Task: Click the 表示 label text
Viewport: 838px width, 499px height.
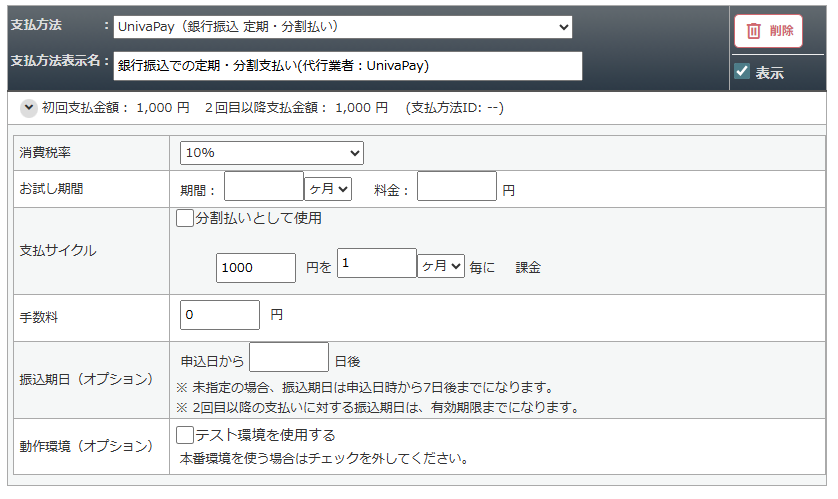Action: point(769,72)
